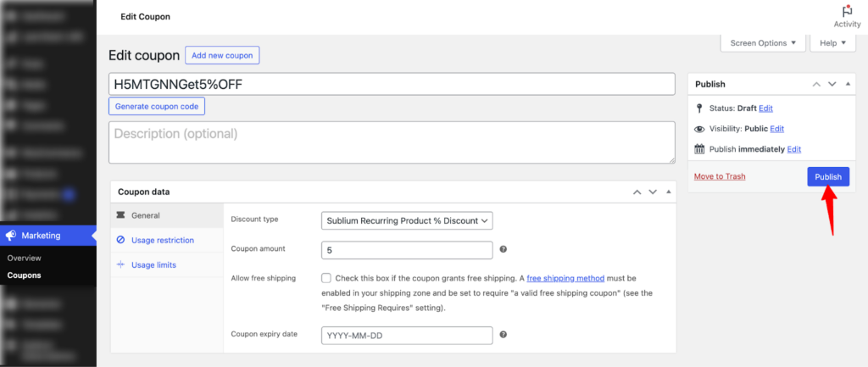Click help icon beside Coupon expiry date
The width and height of the screenshot is (868, 367).
(x=504, y=335)
